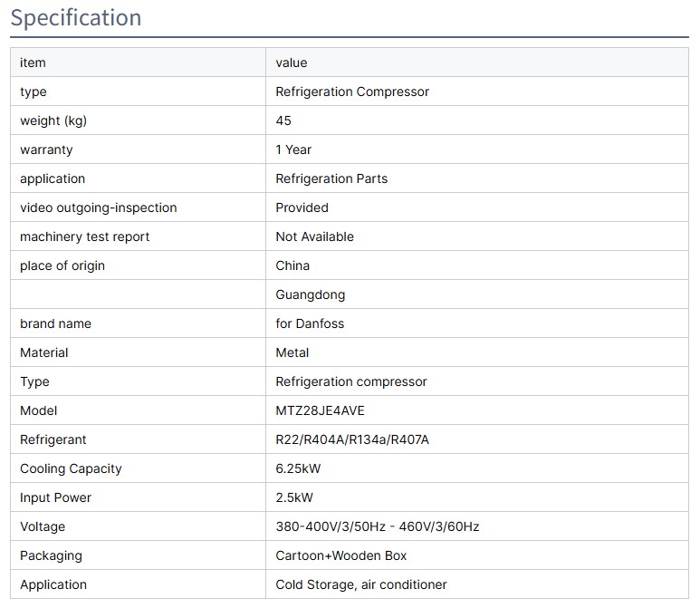Click 'Not Available' machinery test report value
The width and height of the screenshot is (700, 608).
314,236
